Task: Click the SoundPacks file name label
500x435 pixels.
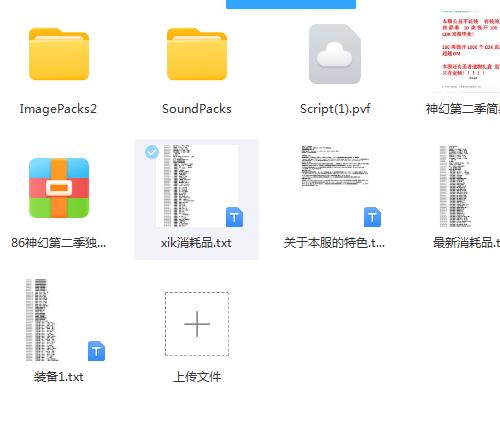Action: (197, 109)
